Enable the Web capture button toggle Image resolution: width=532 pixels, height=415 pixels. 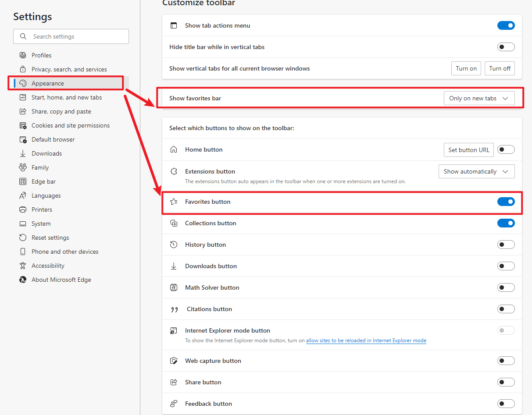[x=506, y=361]
